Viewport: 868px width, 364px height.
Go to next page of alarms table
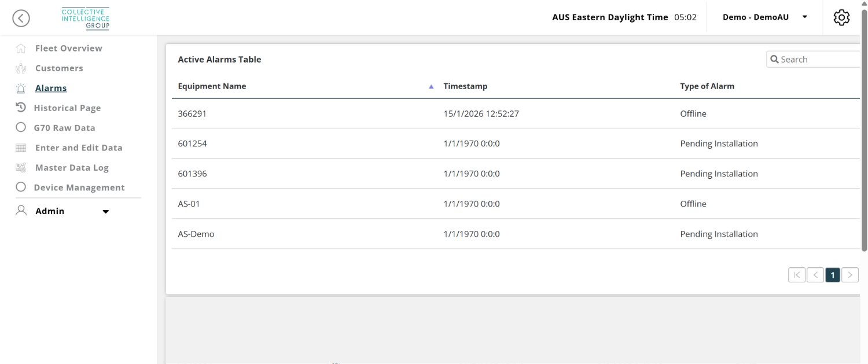(850, 275)
